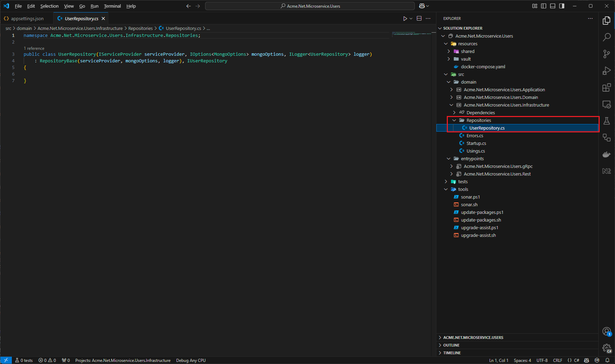This screenshot has height=364, width=615.
Task: Toggle the primary side bar
Action: (x=544, y=6)
